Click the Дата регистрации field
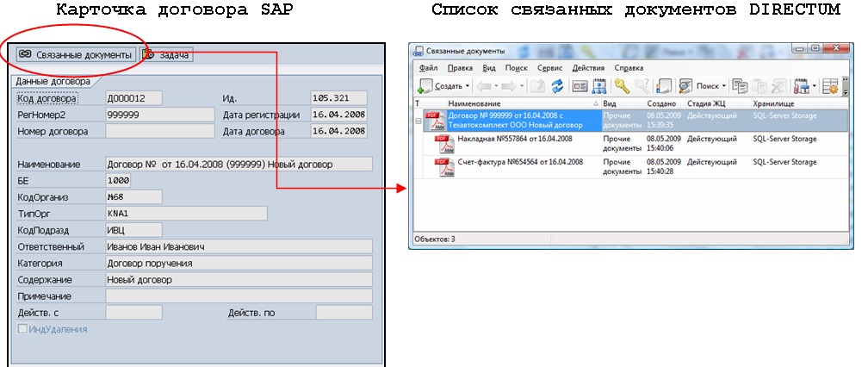868x367 pixels. [x=338, y=115]
